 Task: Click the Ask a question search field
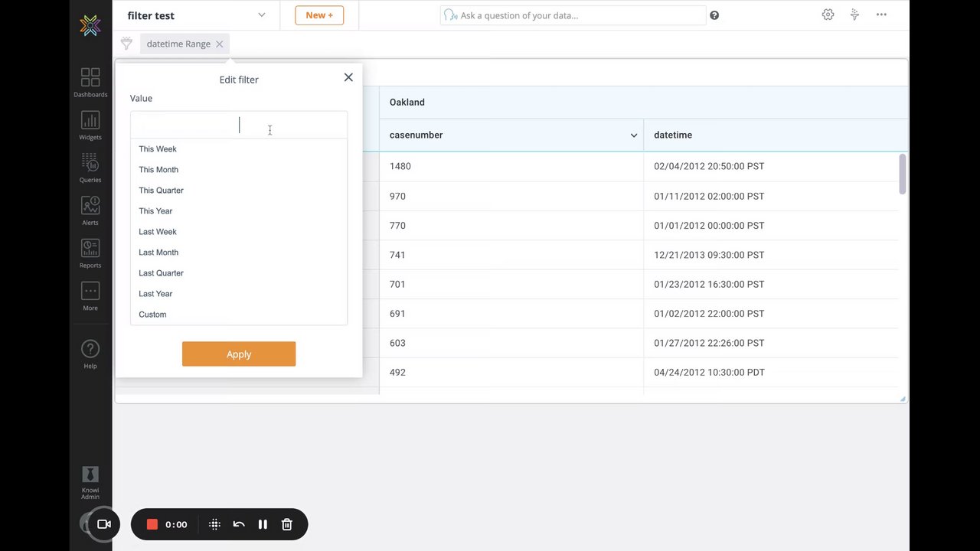[573, 15]
